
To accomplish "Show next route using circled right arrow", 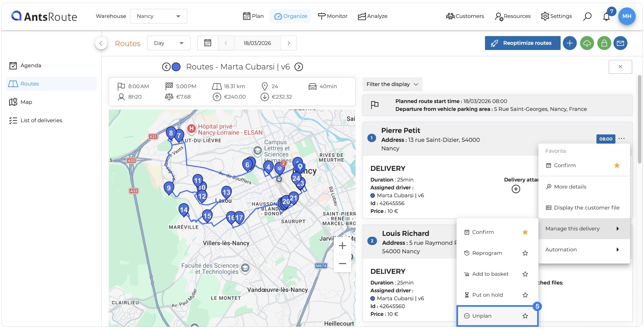I will pos(298,67).
